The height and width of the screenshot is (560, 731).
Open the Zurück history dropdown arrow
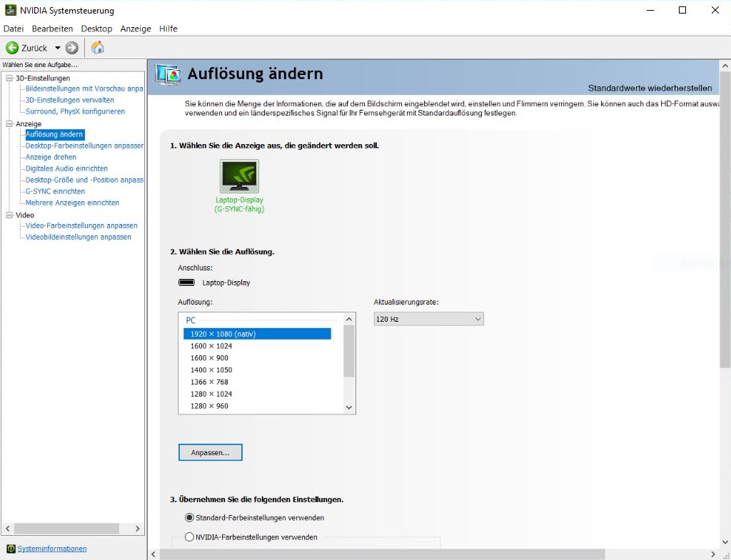(57, 48)
